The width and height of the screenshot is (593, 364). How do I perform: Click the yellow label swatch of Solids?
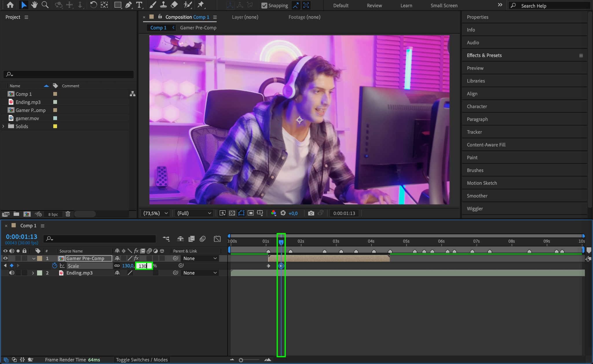pos(55,126)
